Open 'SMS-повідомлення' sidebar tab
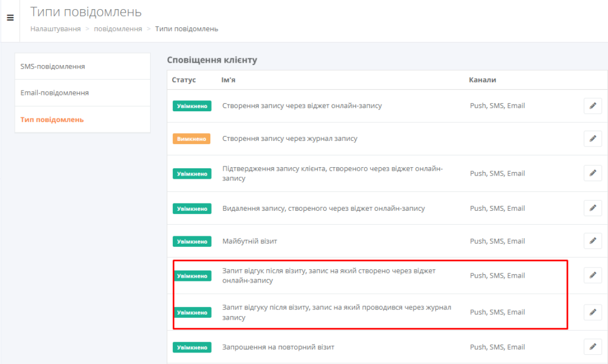This screenshot has width=608, height=364. (x=53, y=66)
